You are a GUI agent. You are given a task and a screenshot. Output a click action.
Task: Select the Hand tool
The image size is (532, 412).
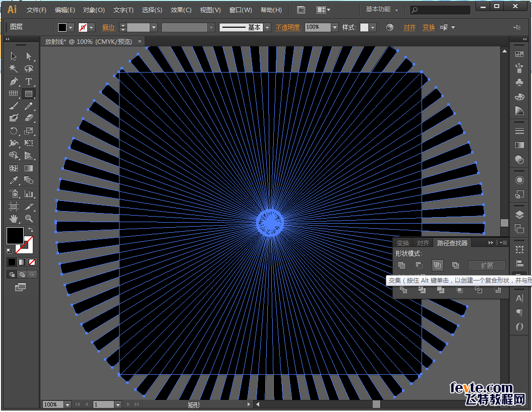(14, 219)
